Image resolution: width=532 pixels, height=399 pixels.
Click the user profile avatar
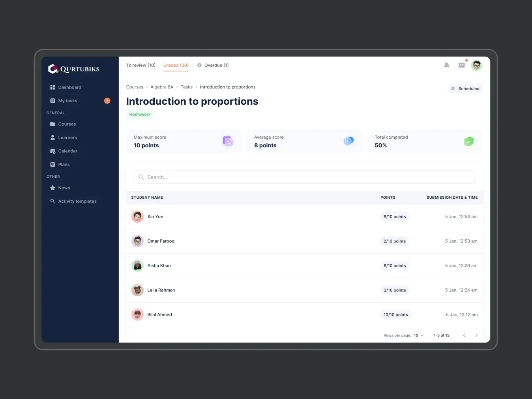(x=476, y=65)
